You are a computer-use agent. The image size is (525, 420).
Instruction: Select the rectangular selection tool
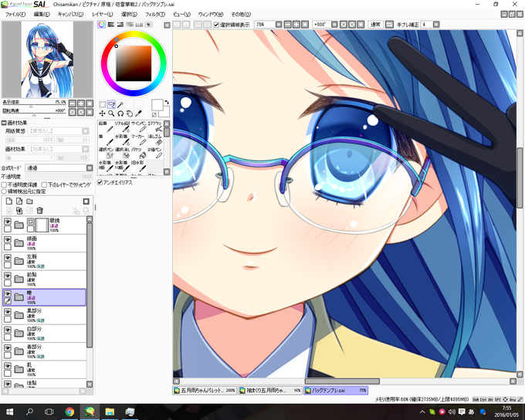(x=103, y=105)
